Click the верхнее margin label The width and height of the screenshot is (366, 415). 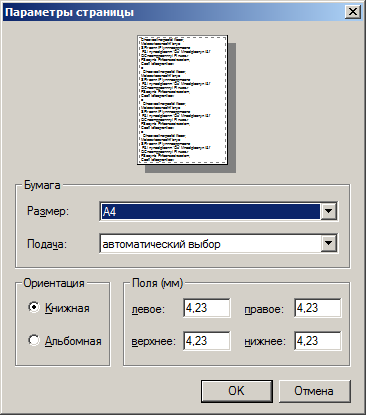coord(154,342)
